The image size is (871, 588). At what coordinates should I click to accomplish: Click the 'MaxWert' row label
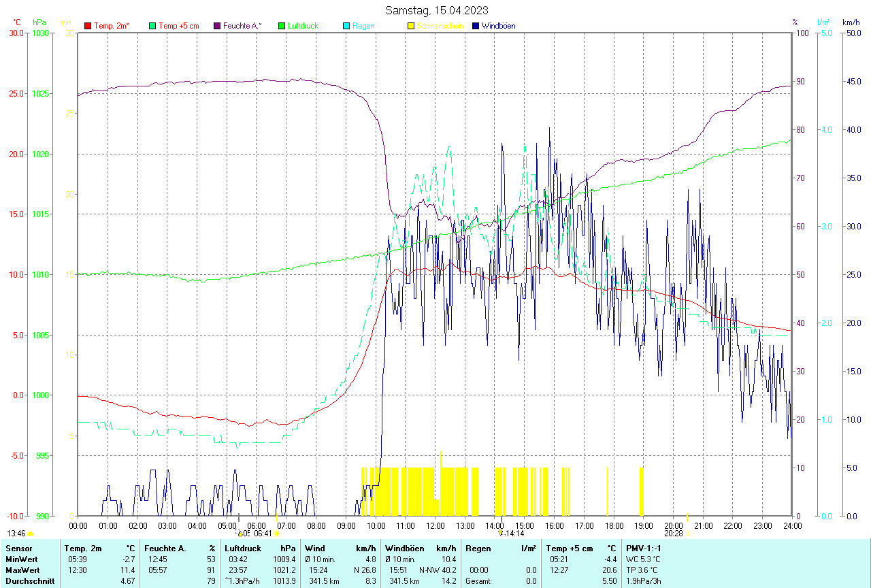tap(22, 570)
